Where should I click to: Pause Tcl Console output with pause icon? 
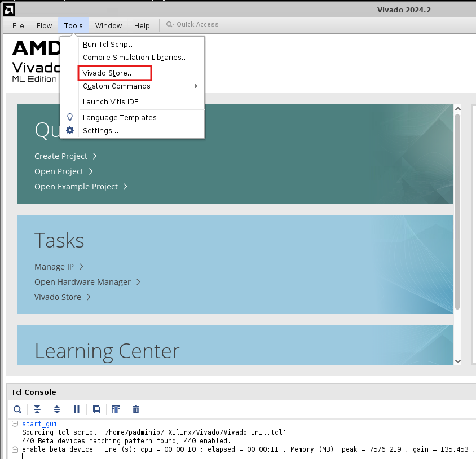coord(77,409)
